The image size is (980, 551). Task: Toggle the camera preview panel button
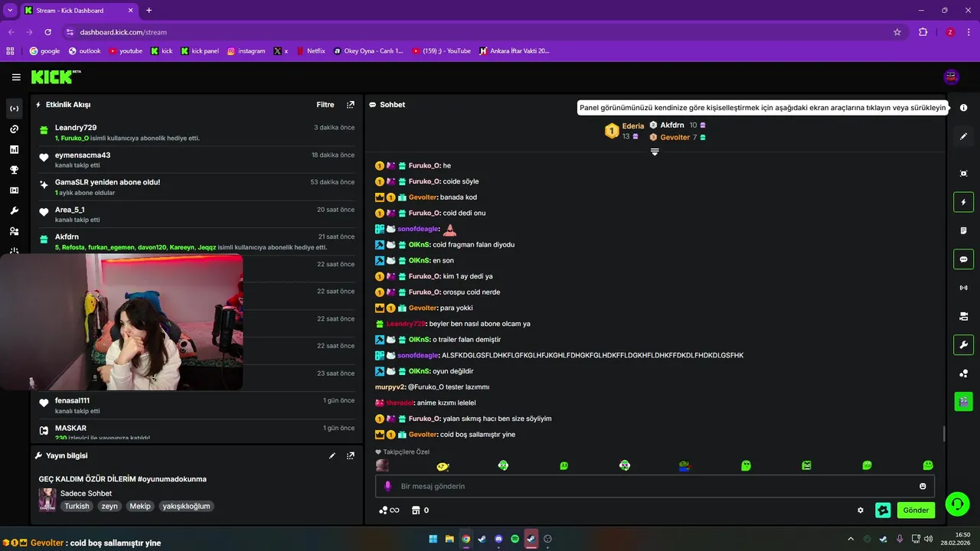coord(963,316)
